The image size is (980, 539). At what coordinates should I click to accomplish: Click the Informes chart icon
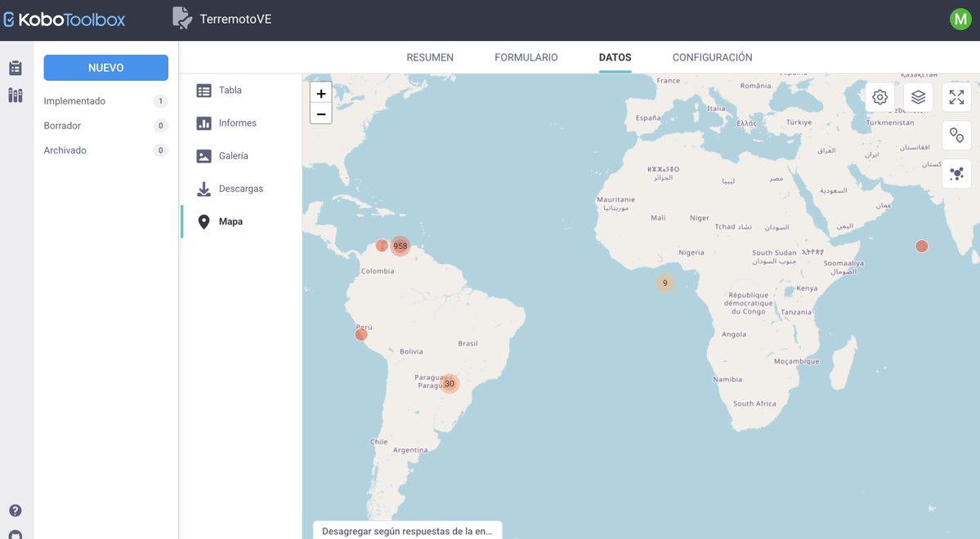coord(204,123)
